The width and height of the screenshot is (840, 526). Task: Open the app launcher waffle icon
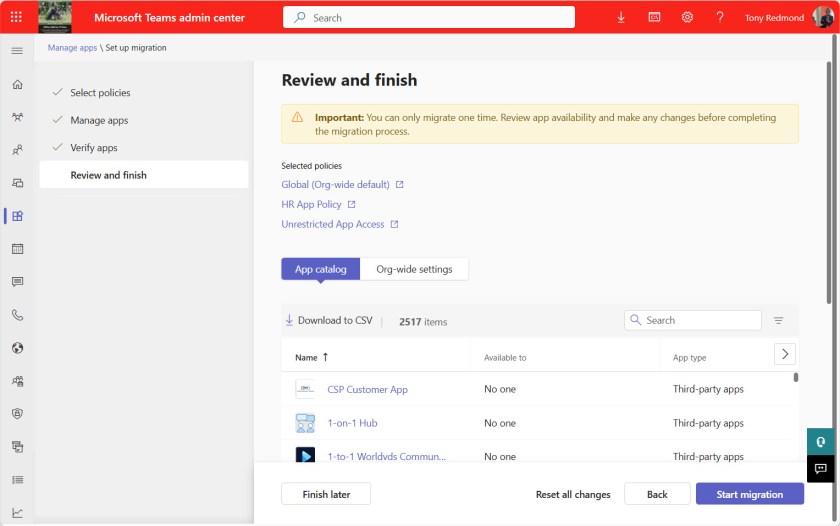coord(16,17)
